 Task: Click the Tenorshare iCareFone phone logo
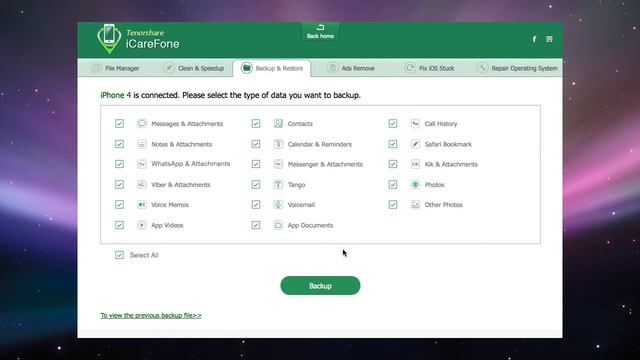click(x=109, y=39)
